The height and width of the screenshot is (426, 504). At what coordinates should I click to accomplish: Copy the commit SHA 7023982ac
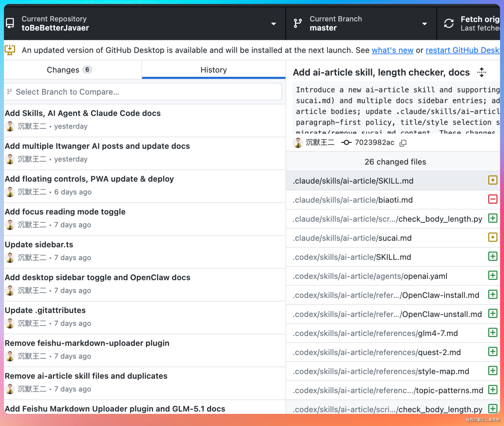403,143
